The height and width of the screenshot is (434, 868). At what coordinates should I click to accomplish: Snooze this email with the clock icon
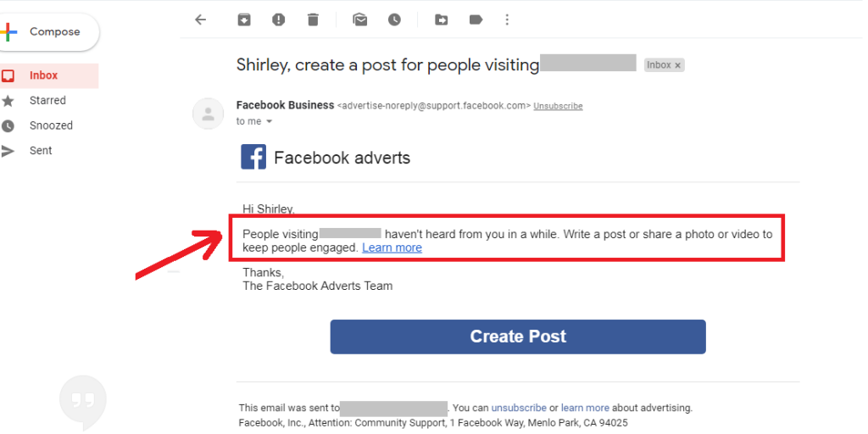click(x=394, y=19)
